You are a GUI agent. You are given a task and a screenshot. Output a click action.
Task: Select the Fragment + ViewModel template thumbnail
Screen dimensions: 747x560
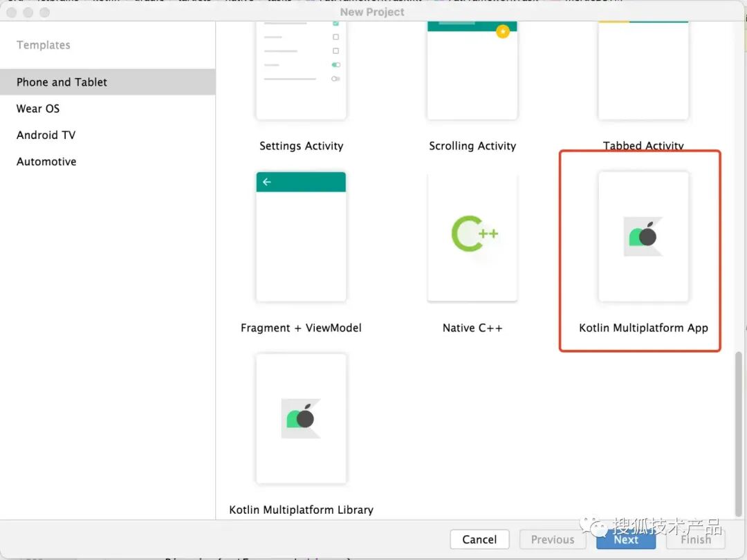301,236
